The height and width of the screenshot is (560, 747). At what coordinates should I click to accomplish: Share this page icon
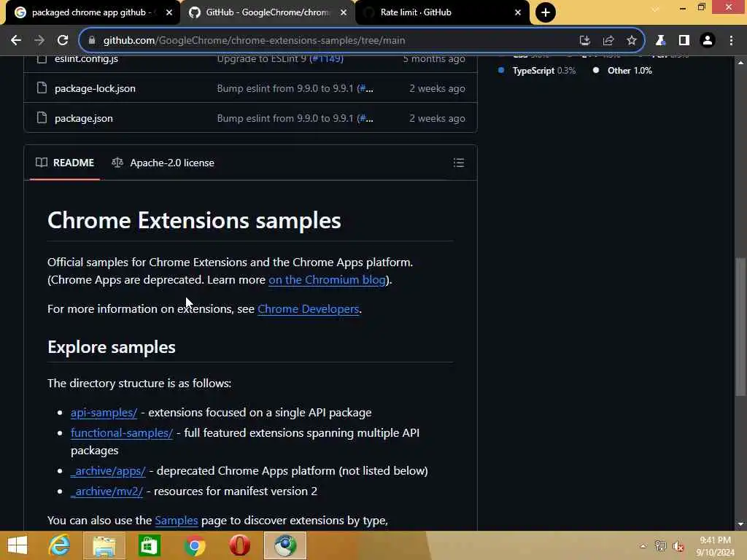click(608, 41)
